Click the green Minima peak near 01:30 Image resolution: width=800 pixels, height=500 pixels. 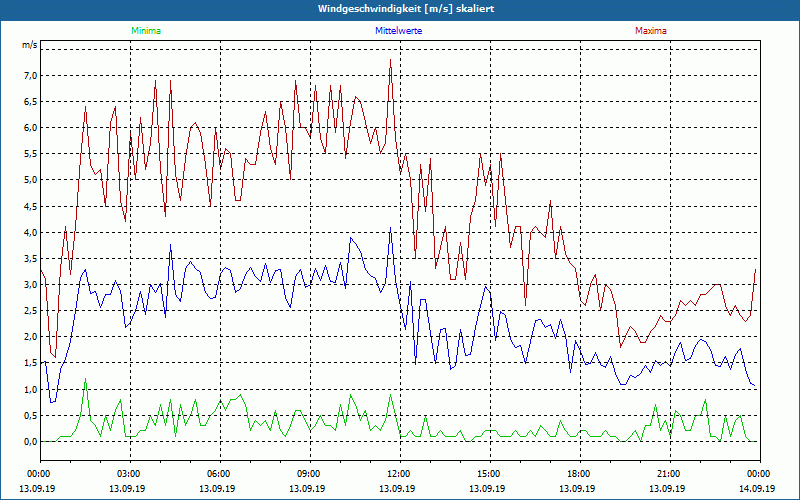(x=85, y=379)
